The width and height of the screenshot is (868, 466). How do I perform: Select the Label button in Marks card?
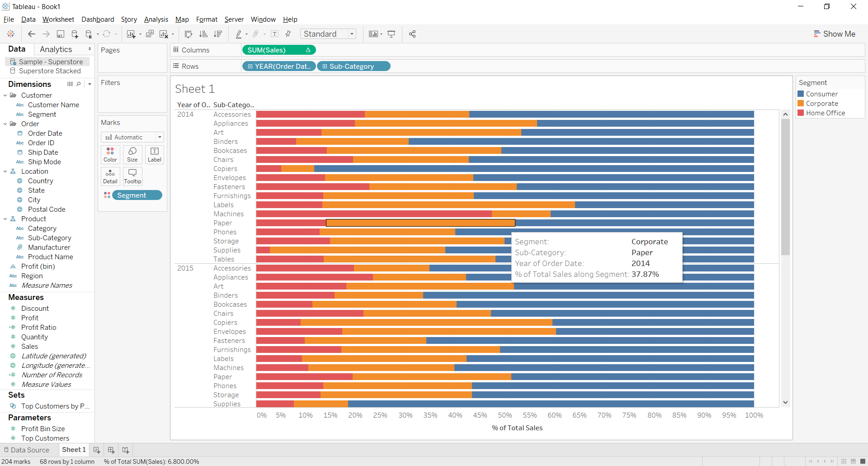pyautogui.click(x=154, y=154)
